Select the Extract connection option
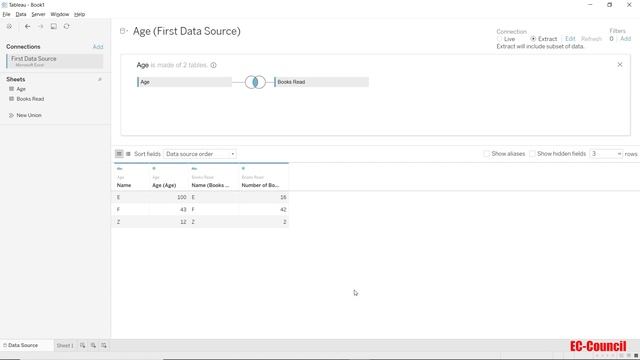The height and width of the screenshot is (360, 640). click(x=533, y=39)
